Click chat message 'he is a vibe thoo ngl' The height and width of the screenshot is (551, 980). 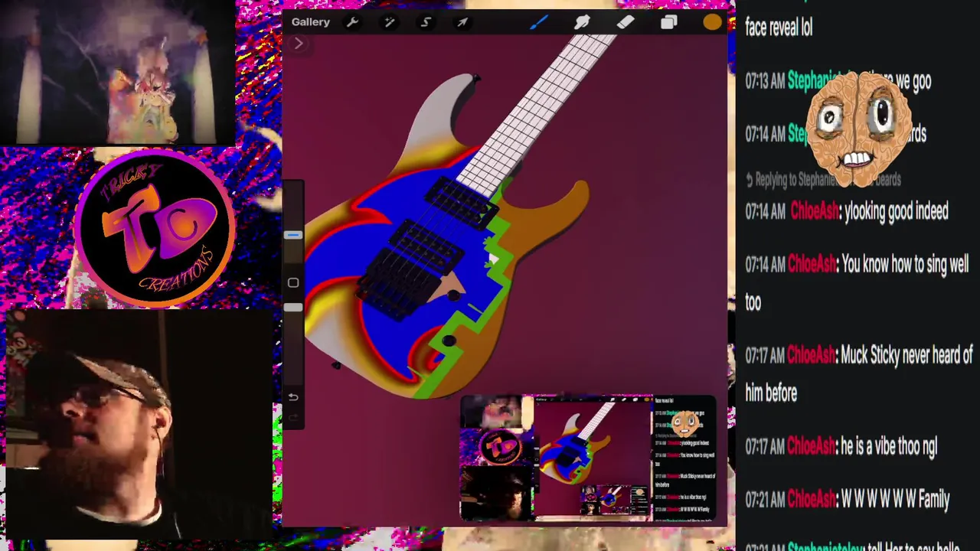[889, 447]
